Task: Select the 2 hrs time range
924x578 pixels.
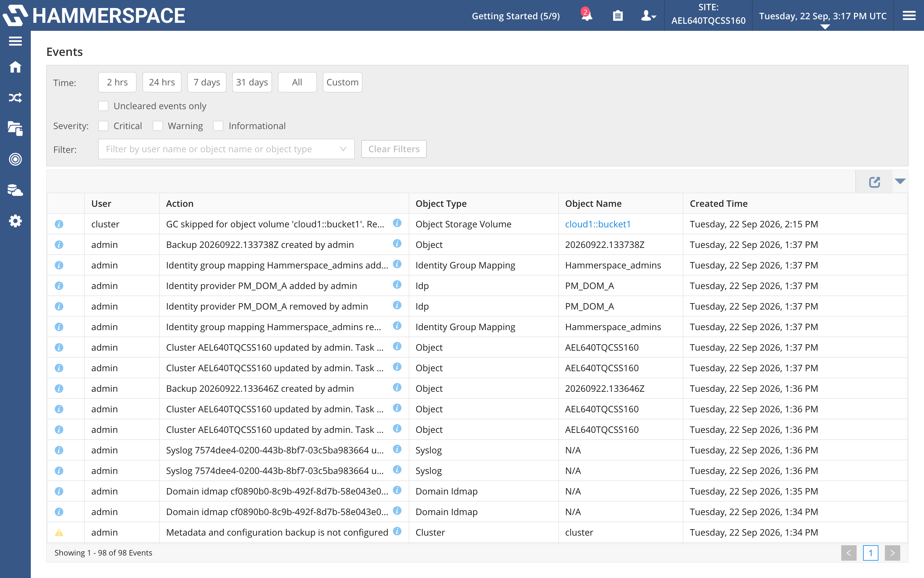Action: coord(117,82)
